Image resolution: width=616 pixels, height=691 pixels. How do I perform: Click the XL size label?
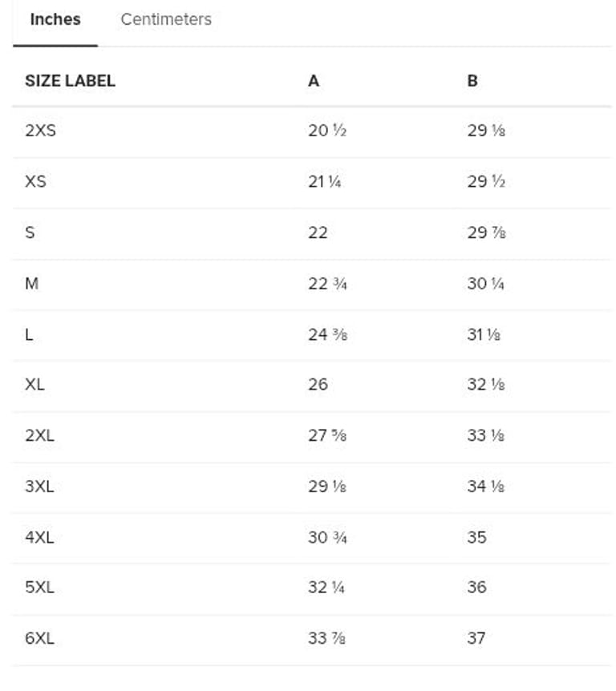(34, 385)
